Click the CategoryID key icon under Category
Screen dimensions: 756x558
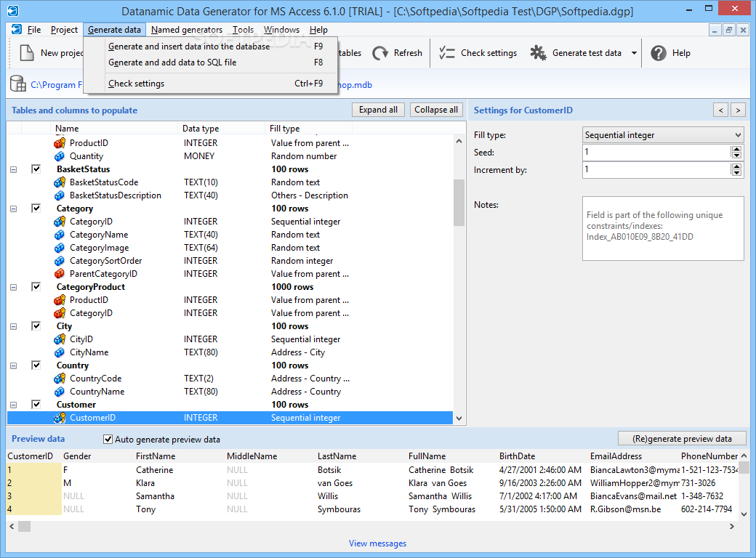[60, 222]
